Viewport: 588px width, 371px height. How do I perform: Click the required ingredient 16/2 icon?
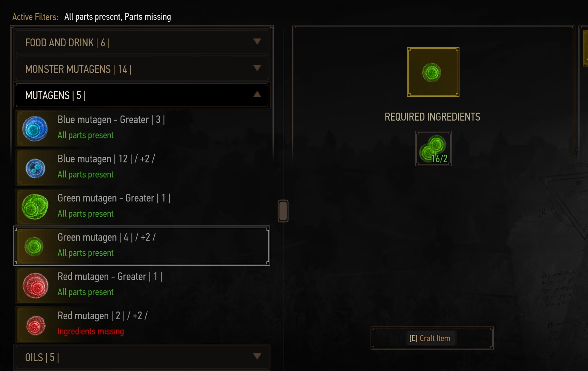(433, 149)
